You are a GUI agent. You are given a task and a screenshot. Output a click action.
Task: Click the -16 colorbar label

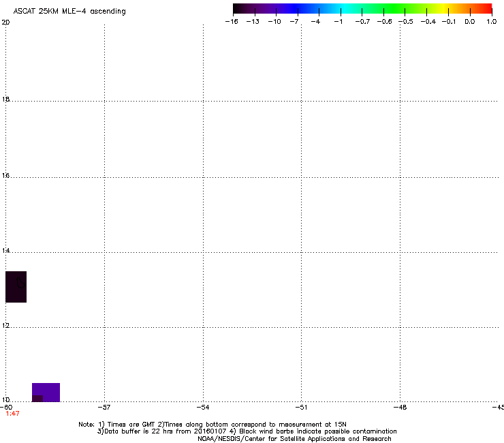click(x=232, y=22)
